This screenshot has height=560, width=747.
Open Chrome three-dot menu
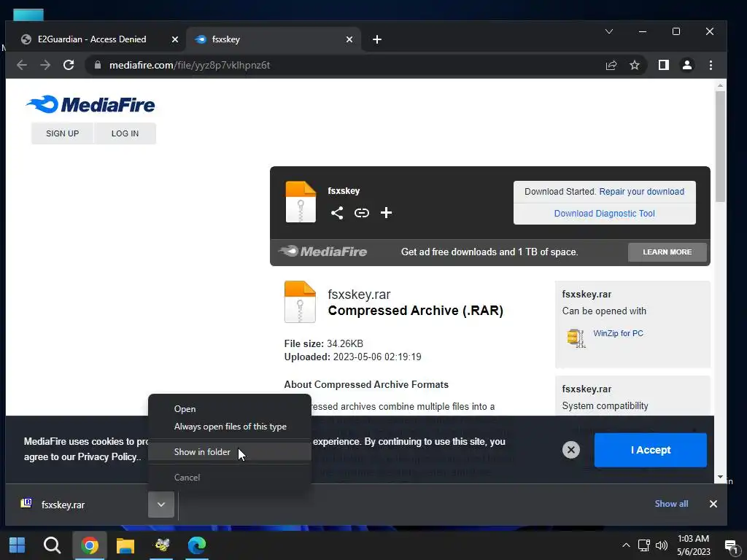(711, 65)
